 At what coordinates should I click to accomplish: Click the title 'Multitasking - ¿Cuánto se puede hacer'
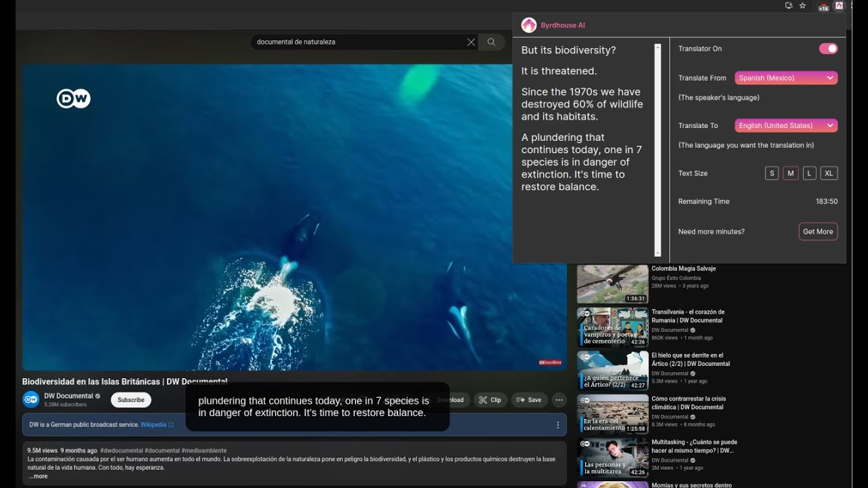pyautogui.click(x=694, y=447)
